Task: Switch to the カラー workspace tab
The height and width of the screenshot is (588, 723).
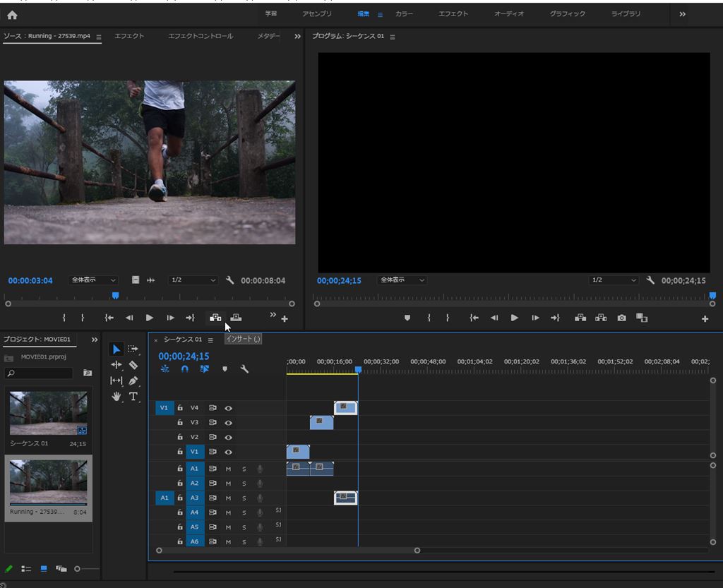Action: [x=405, y=14]
